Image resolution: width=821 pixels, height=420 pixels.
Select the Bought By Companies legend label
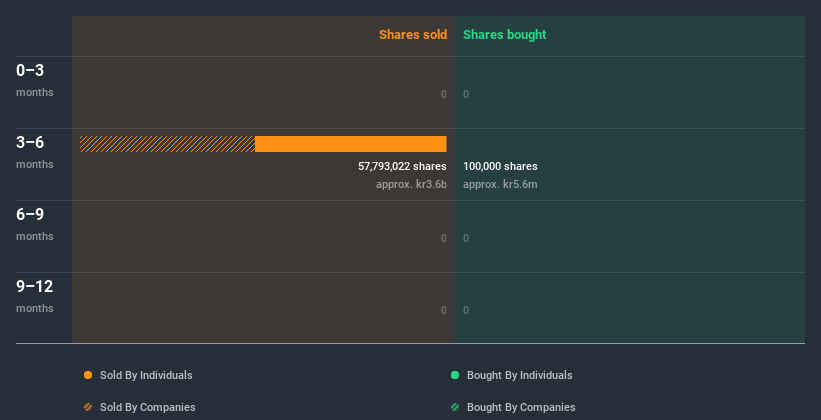(521, 407)
